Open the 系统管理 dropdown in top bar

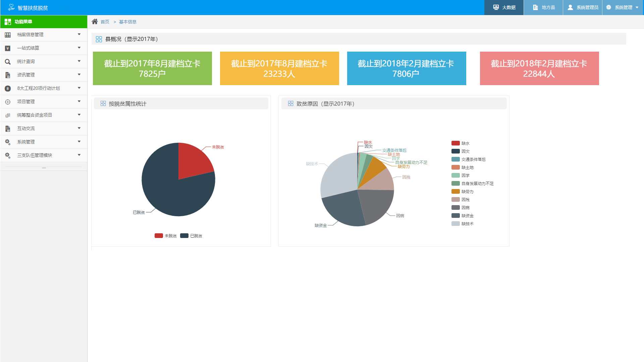pos(623,7)
